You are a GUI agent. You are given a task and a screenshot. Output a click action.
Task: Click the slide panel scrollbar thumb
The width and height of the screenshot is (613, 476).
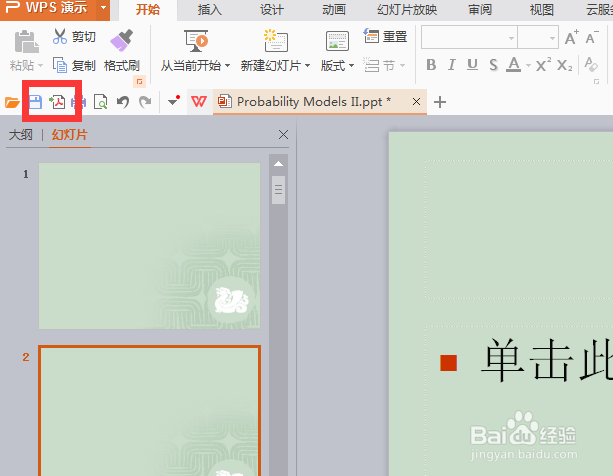pos(278,190)
